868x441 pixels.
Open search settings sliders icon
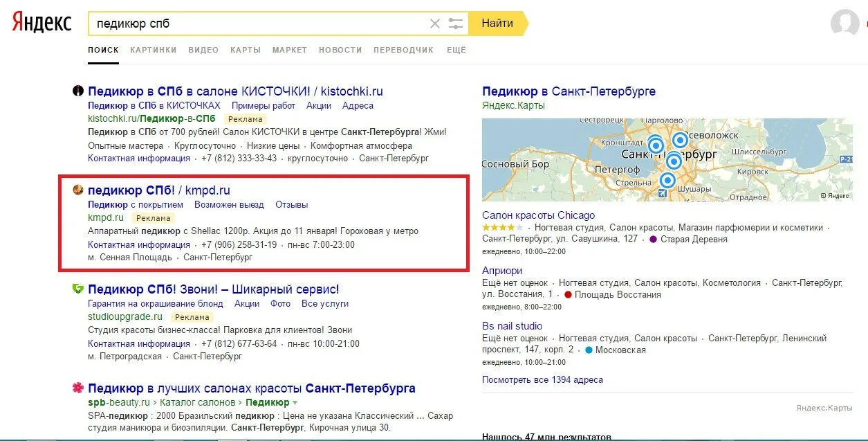click(x=455, y=24)
